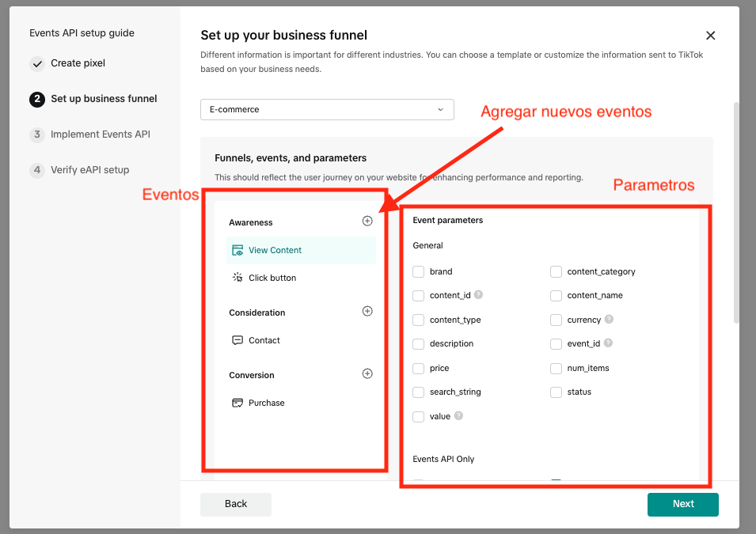Click the dialog vertical scrollbar
This screenshot has height=534, width=756.
[x=735, y=212]
